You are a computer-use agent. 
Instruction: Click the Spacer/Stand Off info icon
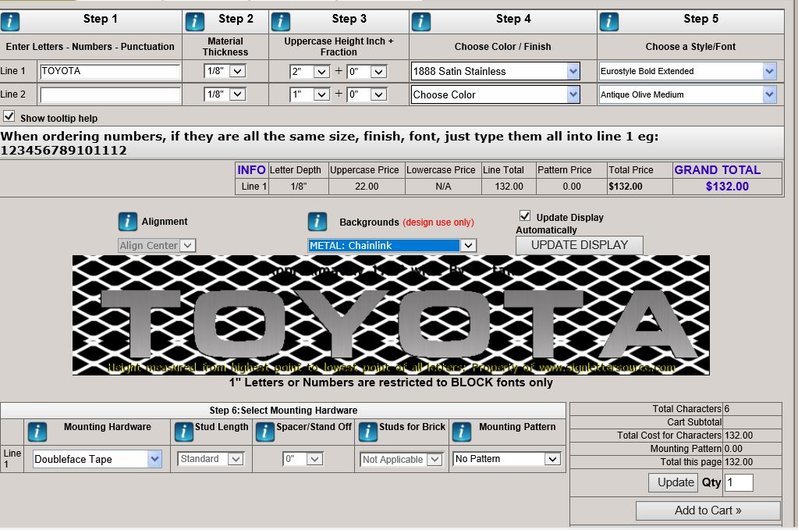point(265,432)
